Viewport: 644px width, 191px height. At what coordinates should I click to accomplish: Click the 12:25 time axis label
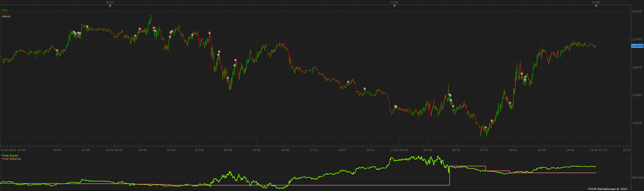[541, 150]
